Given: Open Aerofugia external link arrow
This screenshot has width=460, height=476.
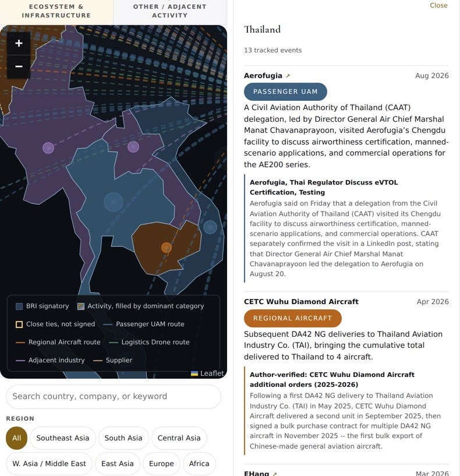Looking at the screenshot, I should click(x=288, y=76).
